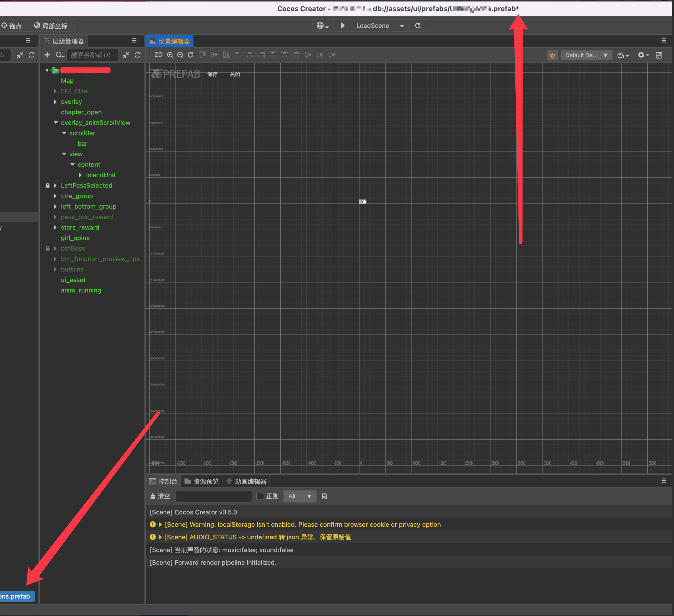Collapse the overlay_animScrollView node
This screenshot has height=616, width=674.
pos(56,123)
